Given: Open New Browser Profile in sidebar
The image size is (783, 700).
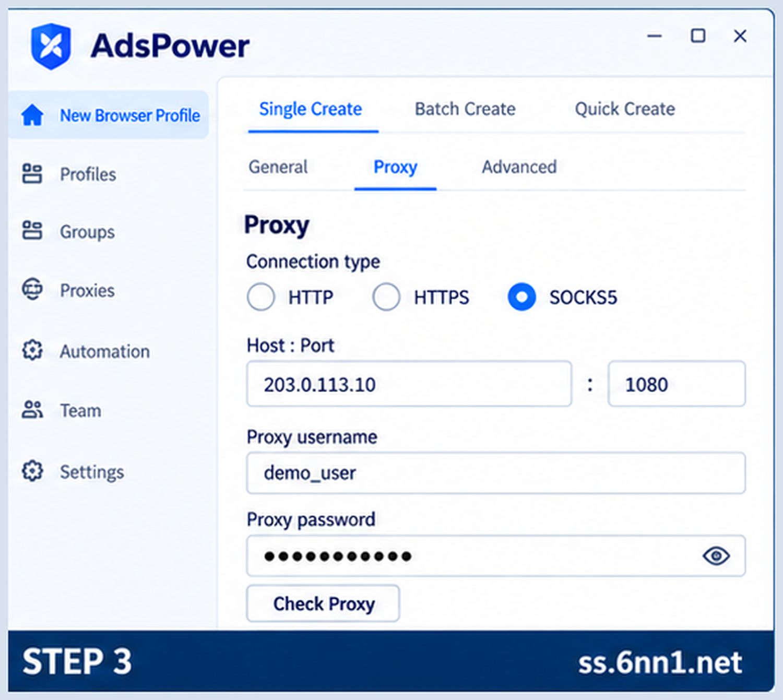Looking at the screenshot, I should (109, 115).
